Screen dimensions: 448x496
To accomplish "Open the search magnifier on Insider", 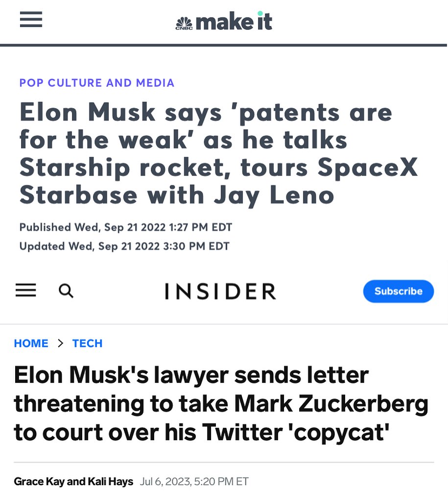I will (x=66, y=291).
